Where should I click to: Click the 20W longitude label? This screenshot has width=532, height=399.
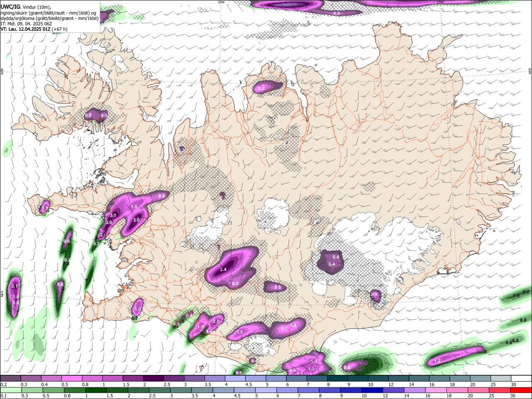221,2
